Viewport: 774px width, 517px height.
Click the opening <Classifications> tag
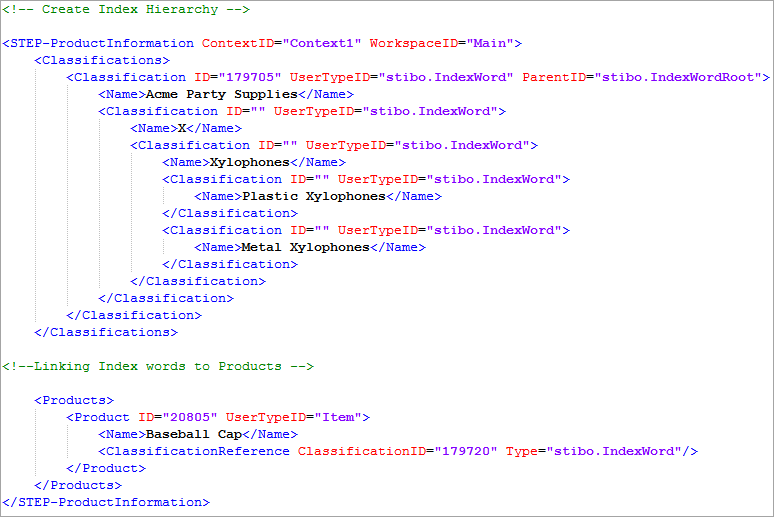pyautogui.click(x=102, y=60)
